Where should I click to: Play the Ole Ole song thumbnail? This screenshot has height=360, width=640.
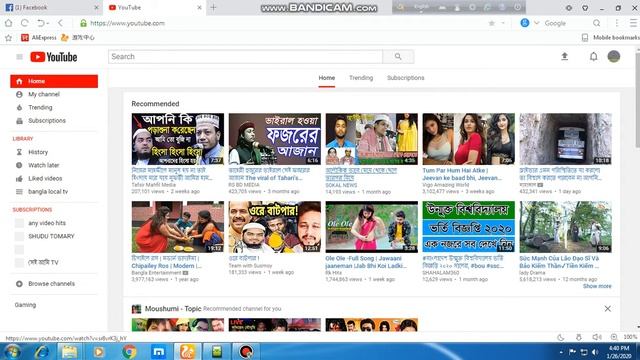point(371,227)
